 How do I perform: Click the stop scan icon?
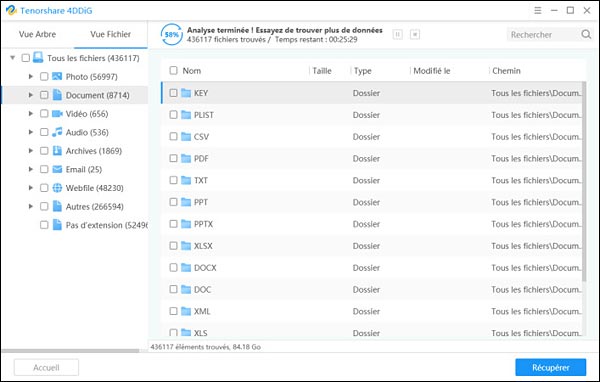[415, 34]
